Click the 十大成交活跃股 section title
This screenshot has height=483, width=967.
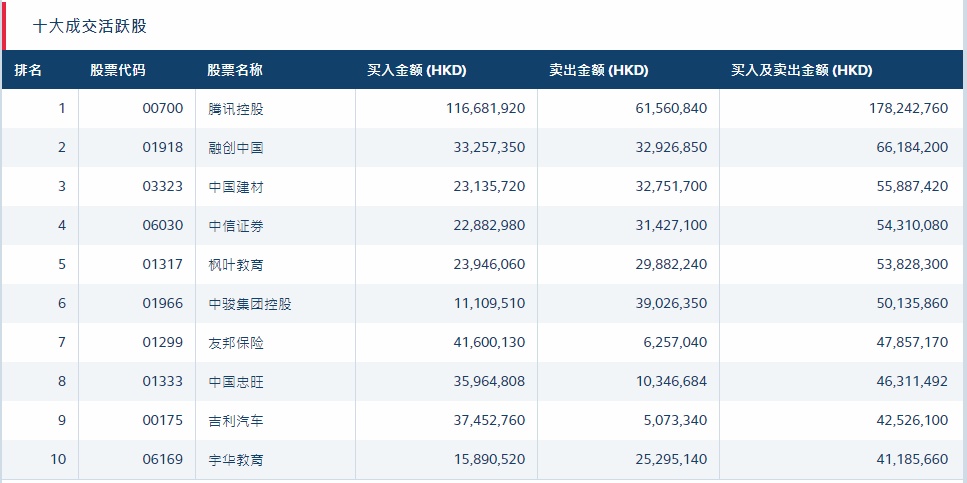pyautogui.click(x=90, y=26)
